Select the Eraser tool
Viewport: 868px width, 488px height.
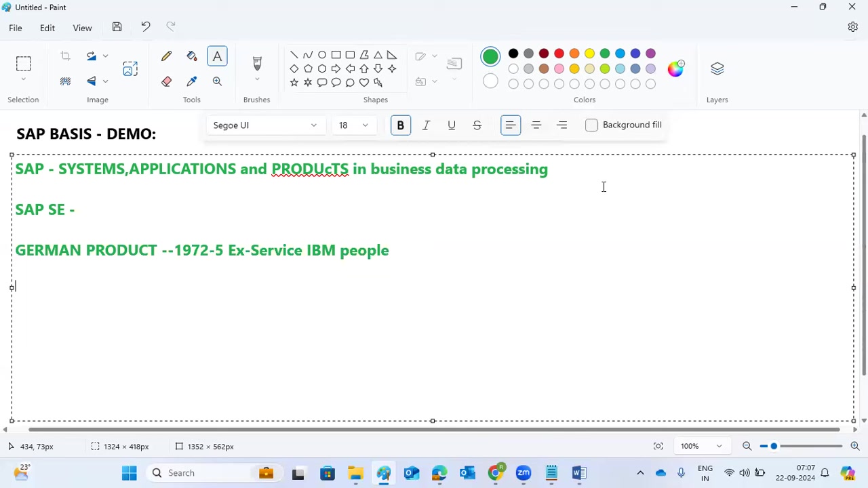(x=166, y=81)
